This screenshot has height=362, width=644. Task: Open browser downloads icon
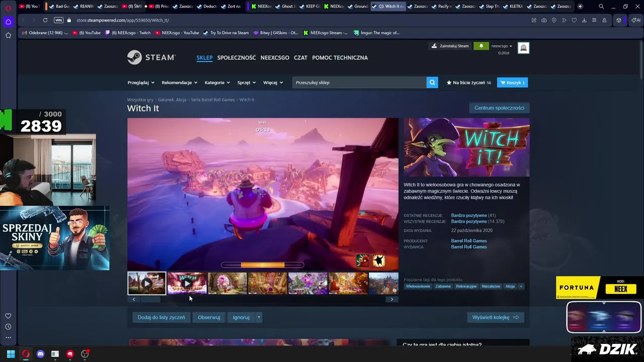[584, 20]
